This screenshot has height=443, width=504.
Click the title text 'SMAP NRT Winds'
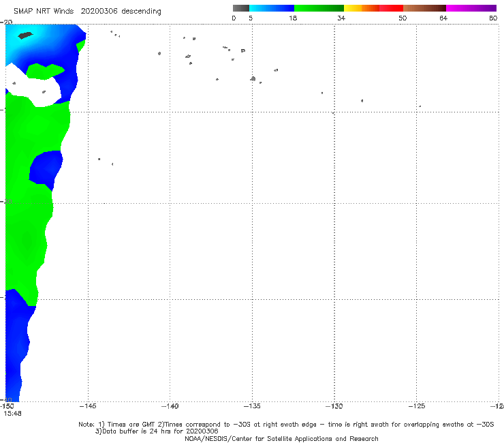tap(44, 11)
